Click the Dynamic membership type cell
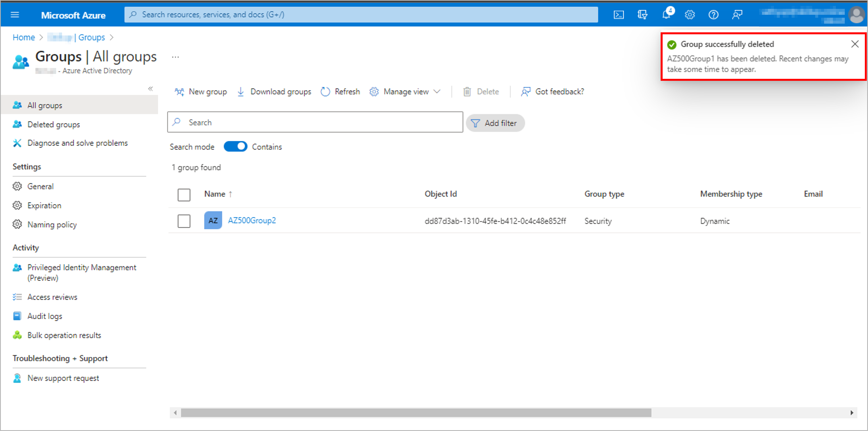Screen dimensions: 868x431 (715, 221)
